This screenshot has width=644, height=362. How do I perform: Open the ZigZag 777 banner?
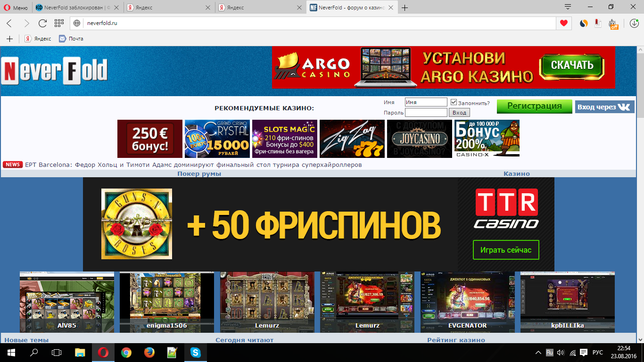coord(352,139)
